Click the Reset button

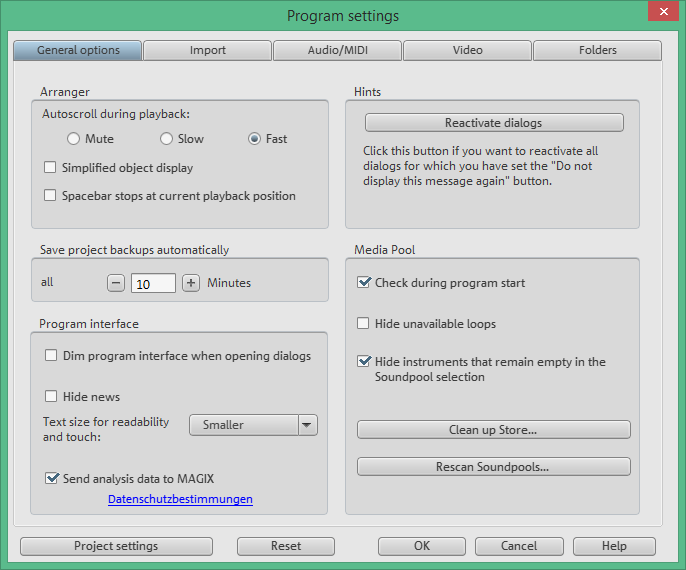click(286, 546)
